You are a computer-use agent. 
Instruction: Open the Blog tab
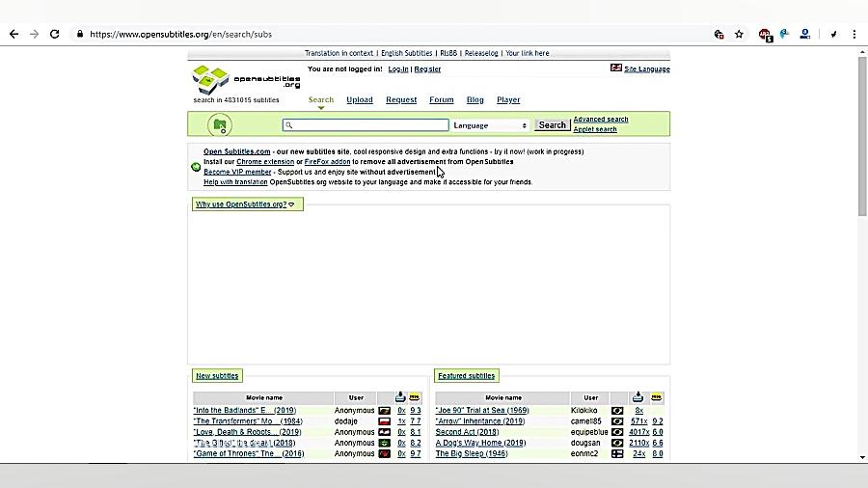click(475, 99)
